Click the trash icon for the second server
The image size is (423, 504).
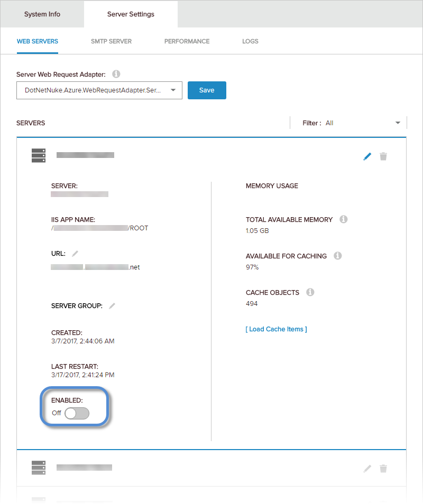pos(383,469)
